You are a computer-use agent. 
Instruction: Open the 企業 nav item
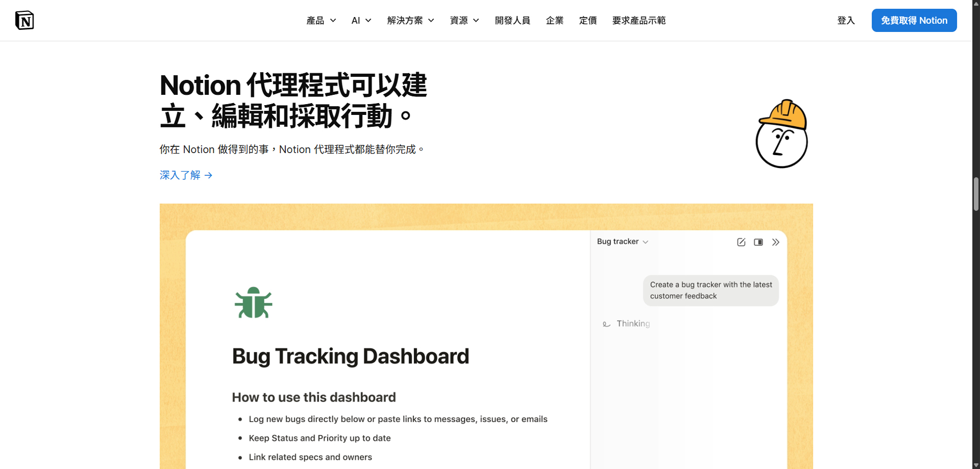tap(554, 21)
